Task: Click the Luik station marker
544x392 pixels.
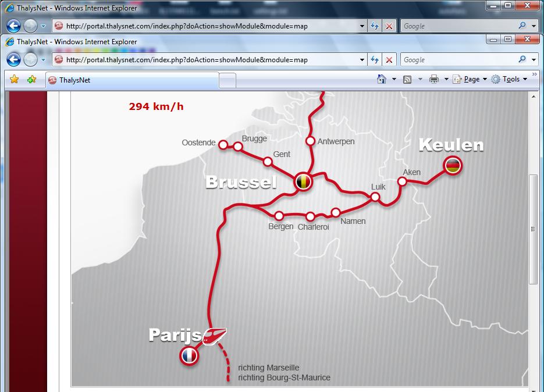Action: click(375, 197)
